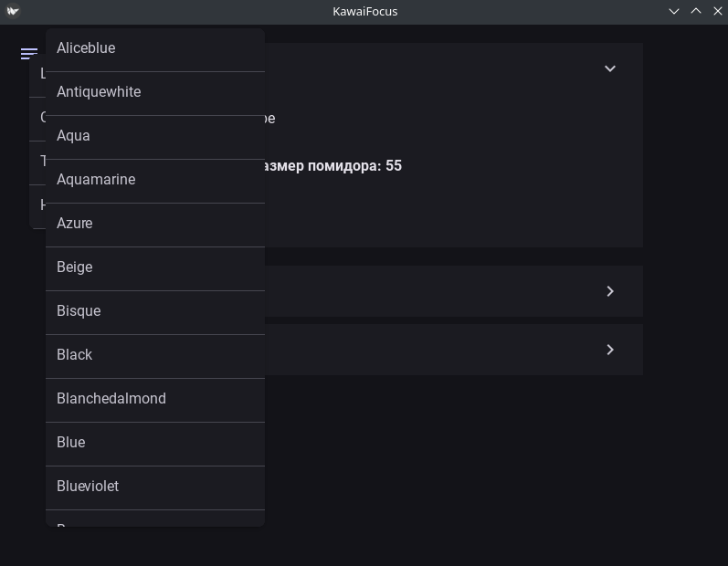The image size is (728, 566).
Task: Expand the third collapsed settings section
Action: (609, 350)
